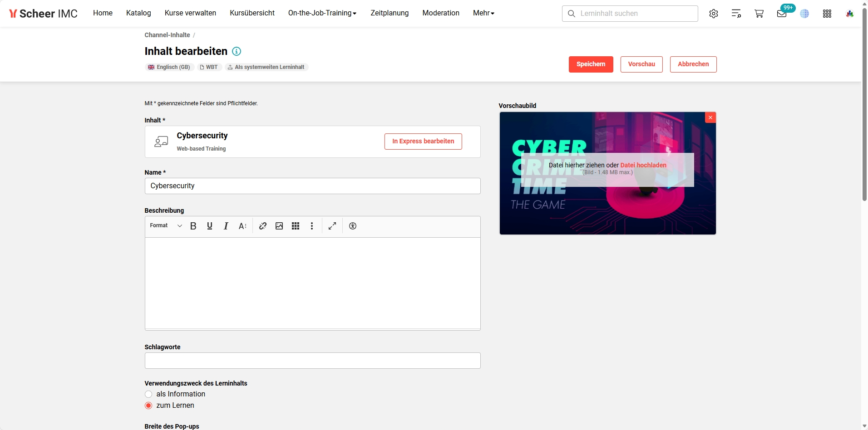Click the 'Datei hochladen' link

pyautogui.click(x=643, y=165)
